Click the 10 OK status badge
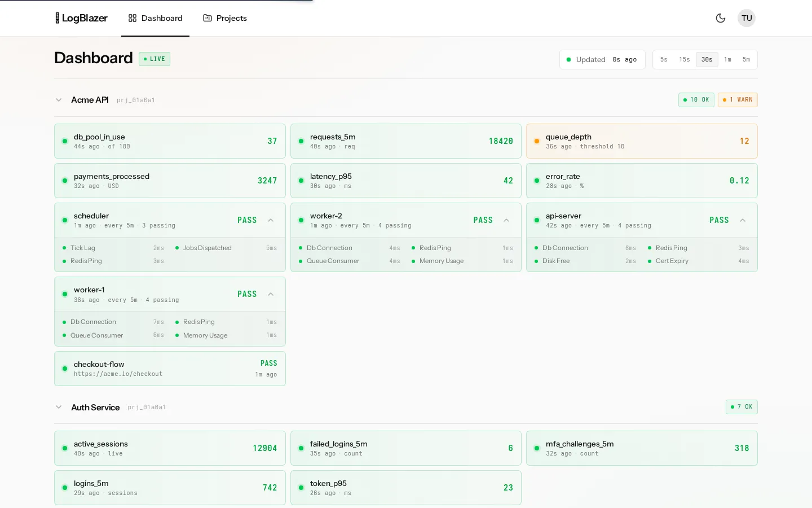 [x=696, y=100]
